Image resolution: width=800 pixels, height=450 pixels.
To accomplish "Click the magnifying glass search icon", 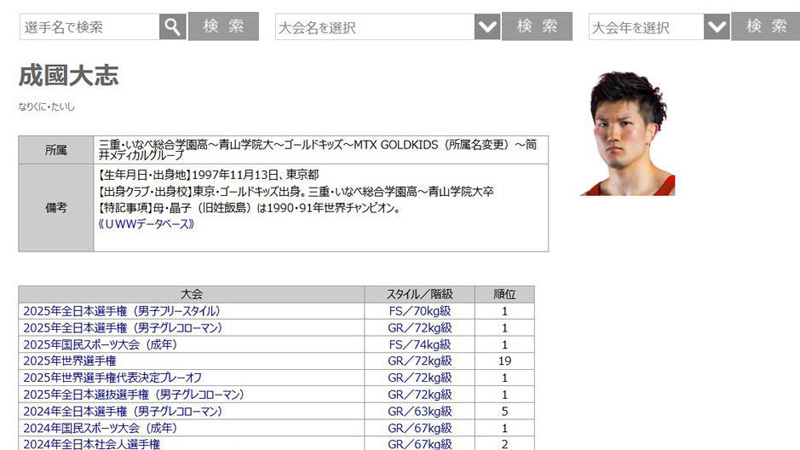I will (x=173, y=27).
